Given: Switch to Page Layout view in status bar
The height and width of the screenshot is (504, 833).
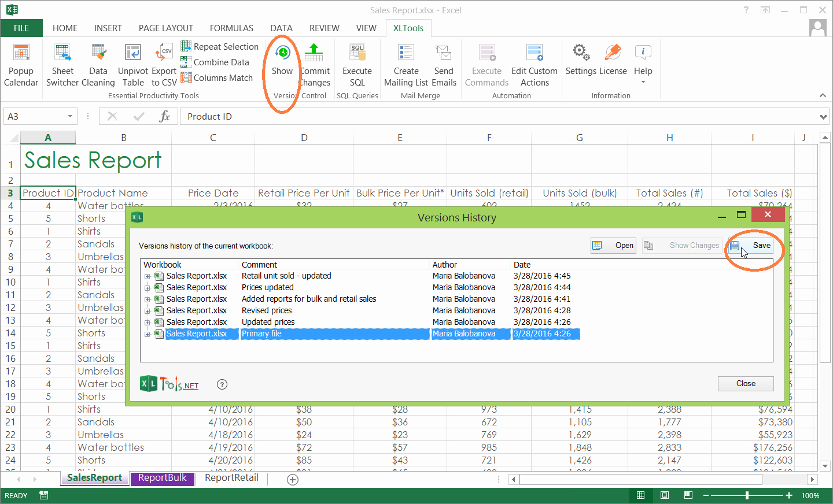Looking at the screenshot, I should pos(665,495).
